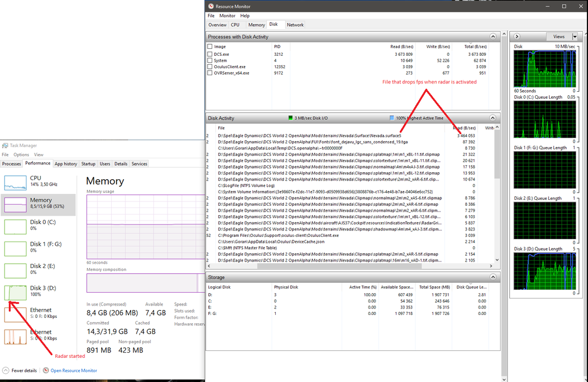Select the OculusClient.exe file path row

(x=350, y=236)
